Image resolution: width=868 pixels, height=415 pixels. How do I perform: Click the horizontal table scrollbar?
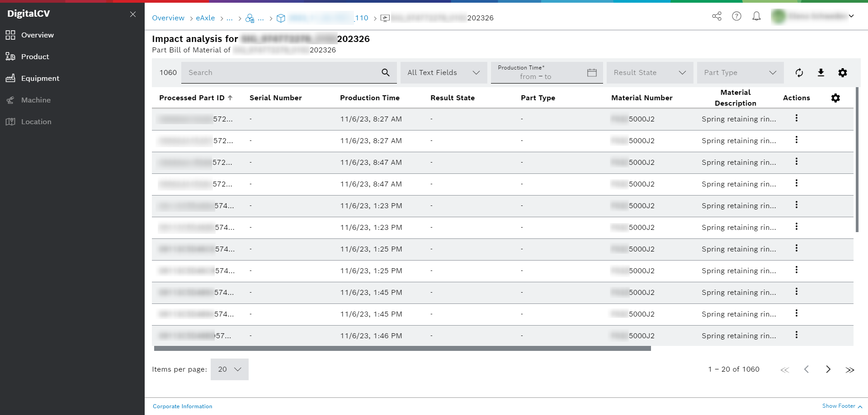point(402,348)
